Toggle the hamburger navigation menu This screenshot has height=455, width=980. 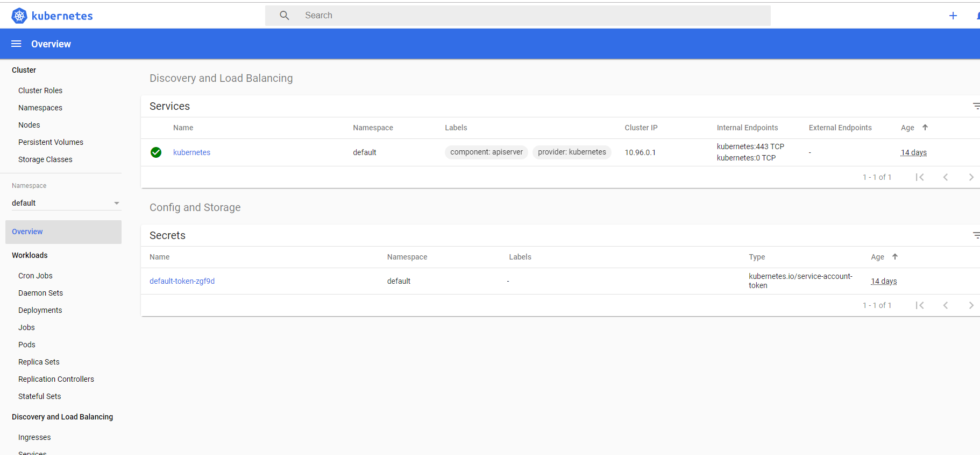(x=16, y=44)
